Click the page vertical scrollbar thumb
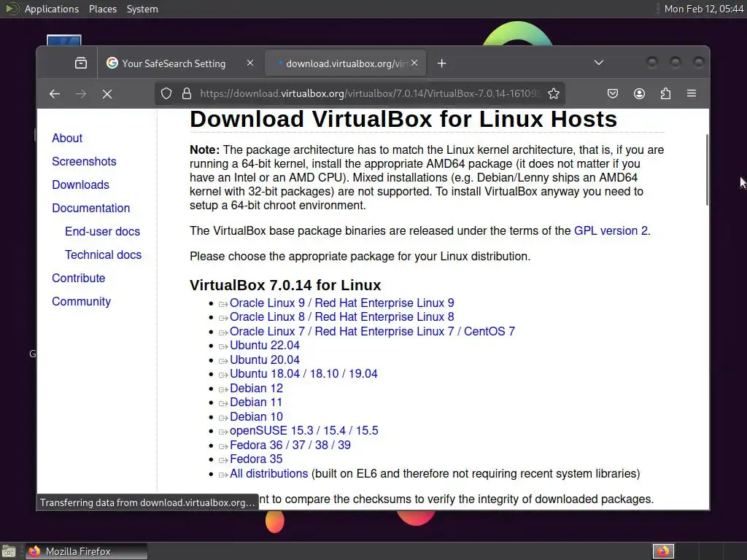The height and width of the screenshot is (560, 747). tap(707, 170)
